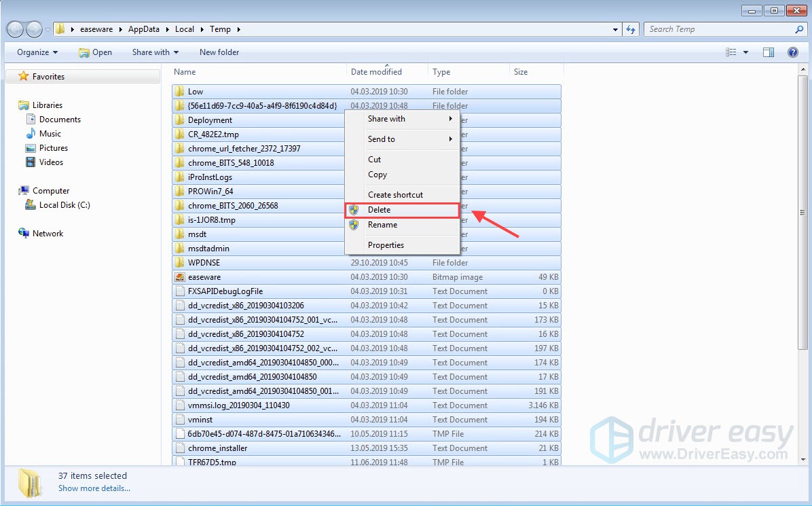Switch to the Preview pane icon
The width and height of the screenshot is (812, 506).
[x=768, y=52]
